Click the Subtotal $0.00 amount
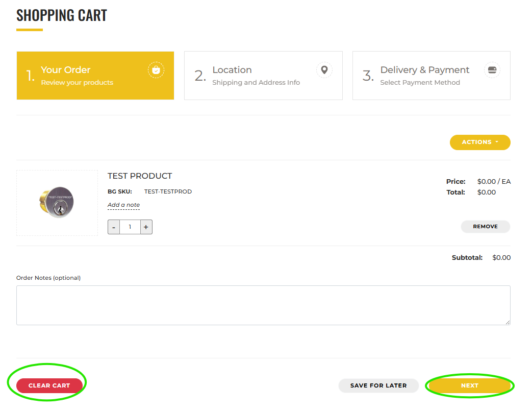This screenshot has width=532, height=411. click(x=501, y=257)
